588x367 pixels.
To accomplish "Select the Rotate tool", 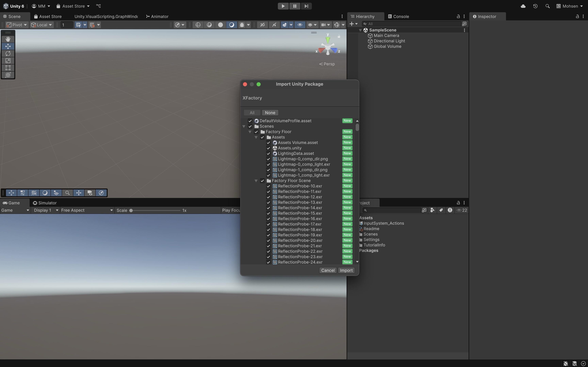I will tap(8, 53).
